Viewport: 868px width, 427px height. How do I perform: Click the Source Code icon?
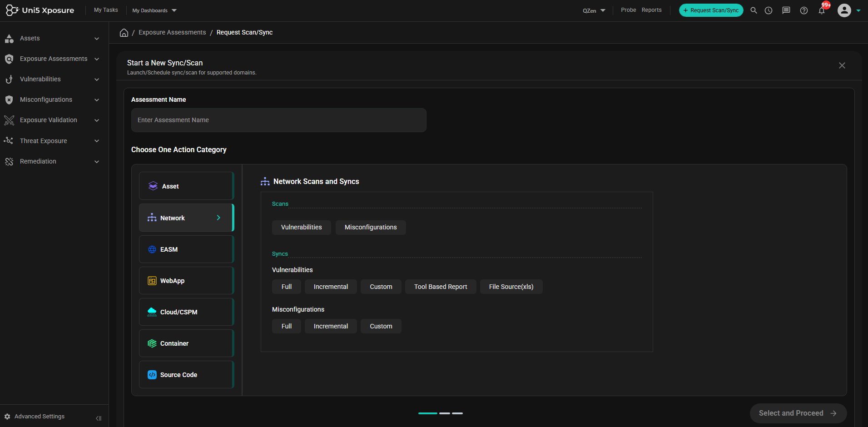[152, 375]
